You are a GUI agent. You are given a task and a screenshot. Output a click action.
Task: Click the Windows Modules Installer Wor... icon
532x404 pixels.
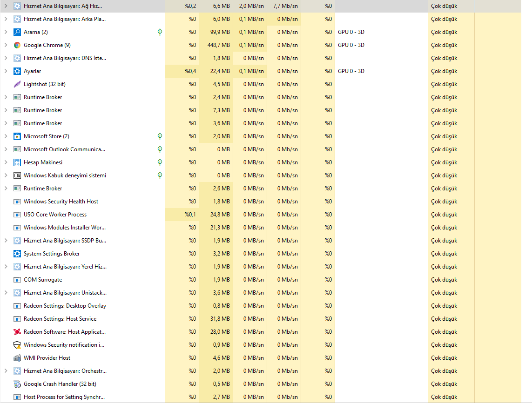[x=17, y=228]
